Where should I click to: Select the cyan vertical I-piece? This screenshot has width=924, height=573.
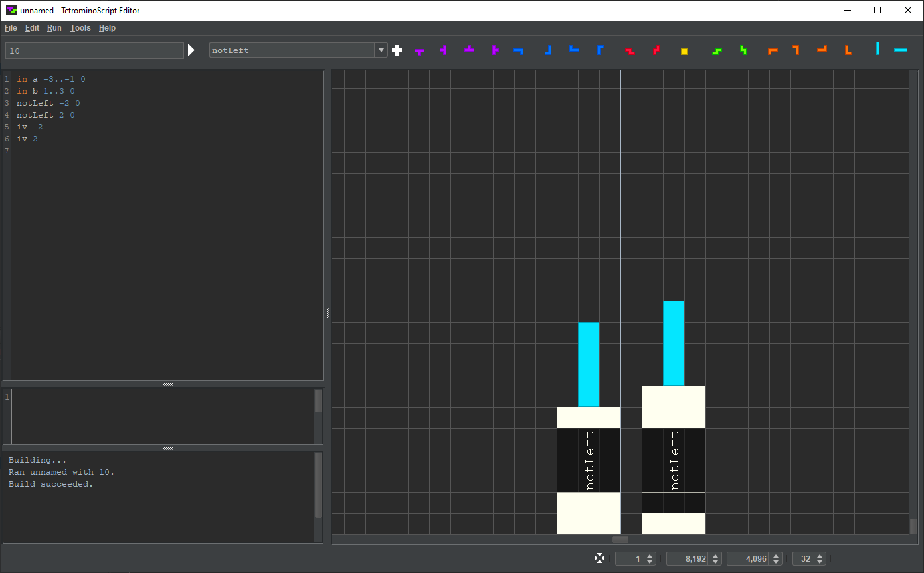point(878,48)
